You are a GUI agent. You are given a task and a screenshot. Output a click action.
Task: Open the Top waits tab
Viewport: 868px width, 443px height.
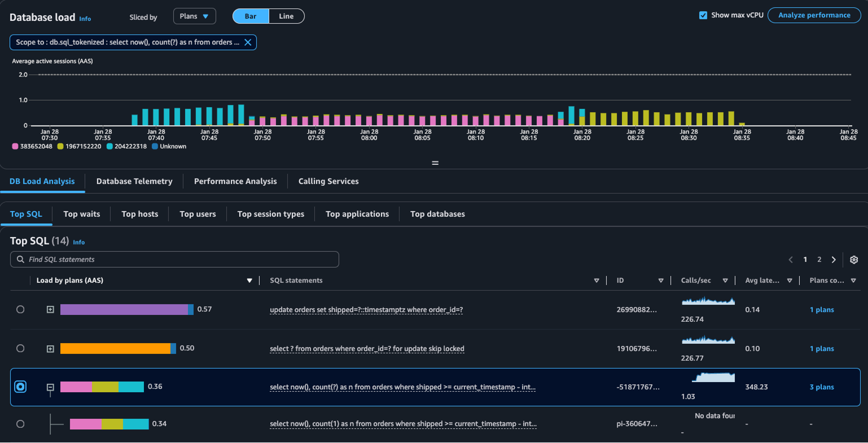pos(81,214)
